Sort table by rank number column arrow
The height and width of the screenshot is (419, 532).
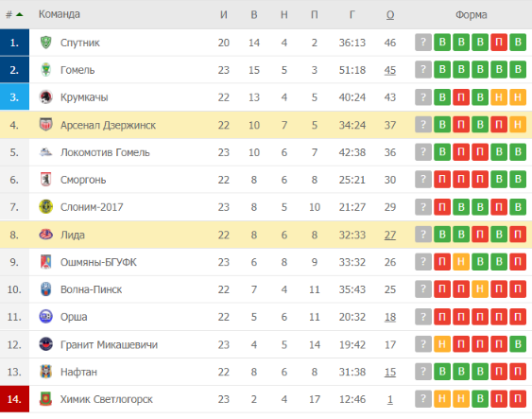pos(19,14)
